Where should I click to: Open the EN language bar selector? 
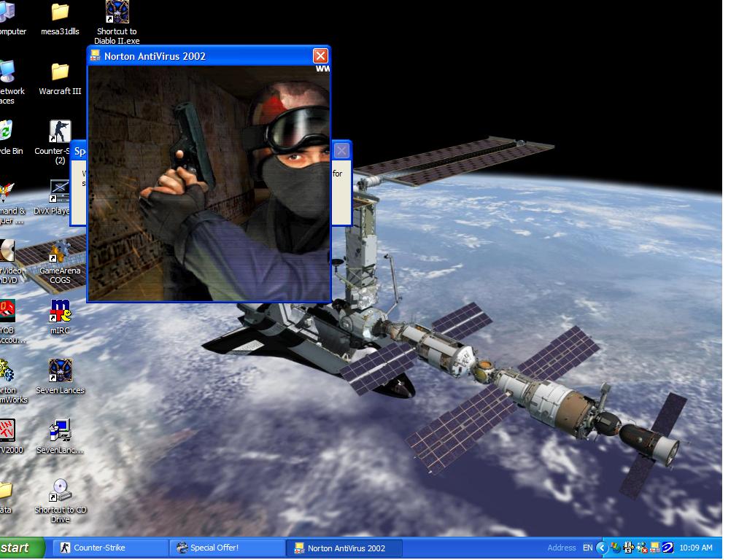point(588,548)
